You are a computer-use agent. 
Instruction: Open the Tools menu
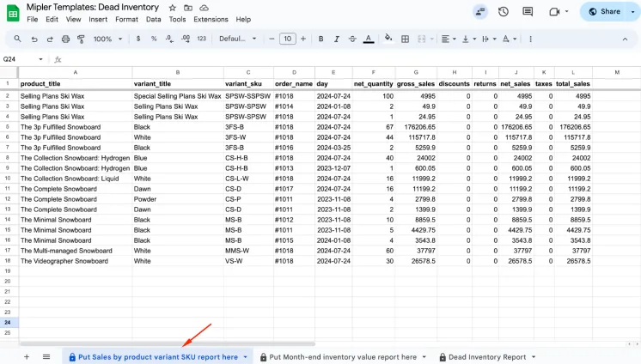point(177,19)
